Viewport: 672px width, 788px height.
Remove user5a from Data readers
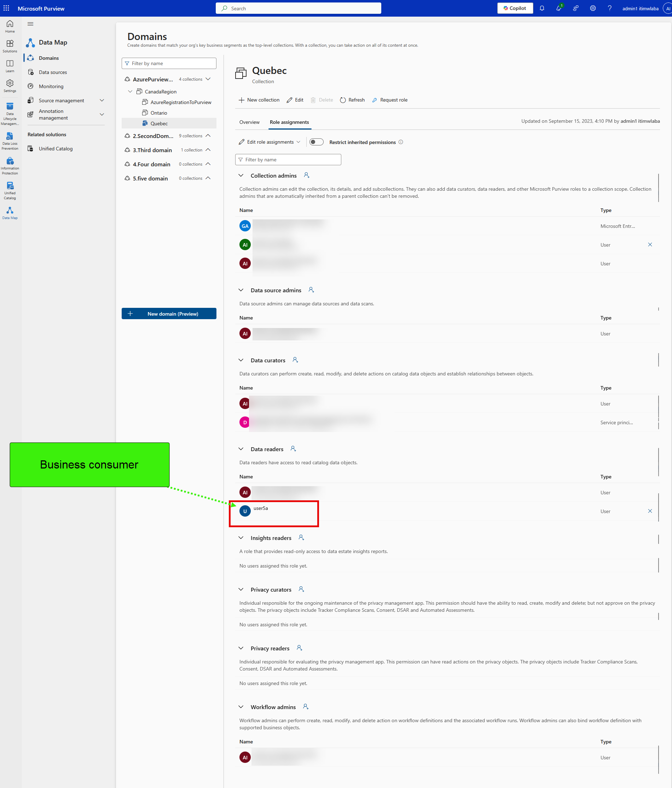click(x=650, y=511)
